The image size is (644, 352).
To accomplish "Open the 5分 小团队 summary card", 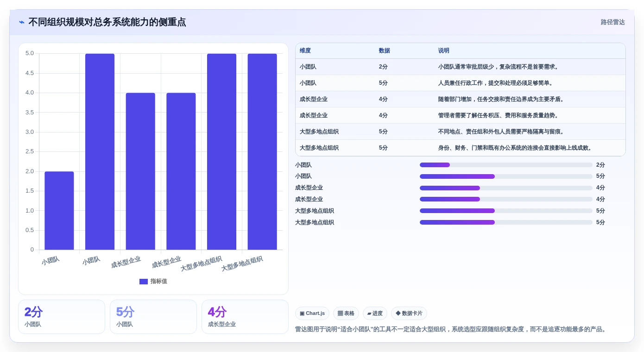I will click(x=153, y=317).
